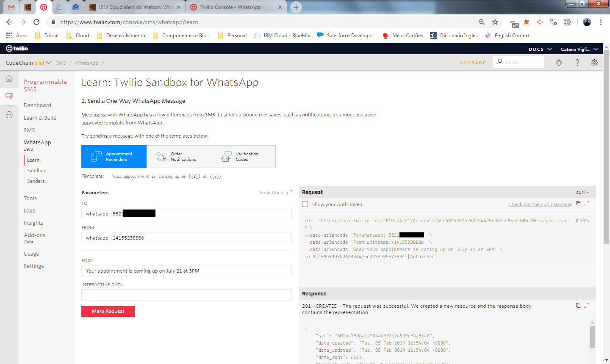Open the Desenvolvimento bookmark folder
The width and height of the screenshot is (610, 364).
[121, 36]
